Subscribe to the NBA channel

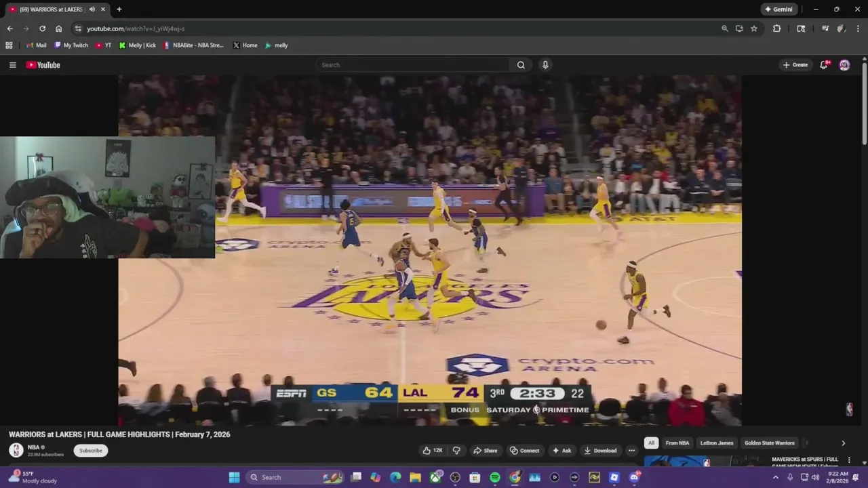pos(90,451)
